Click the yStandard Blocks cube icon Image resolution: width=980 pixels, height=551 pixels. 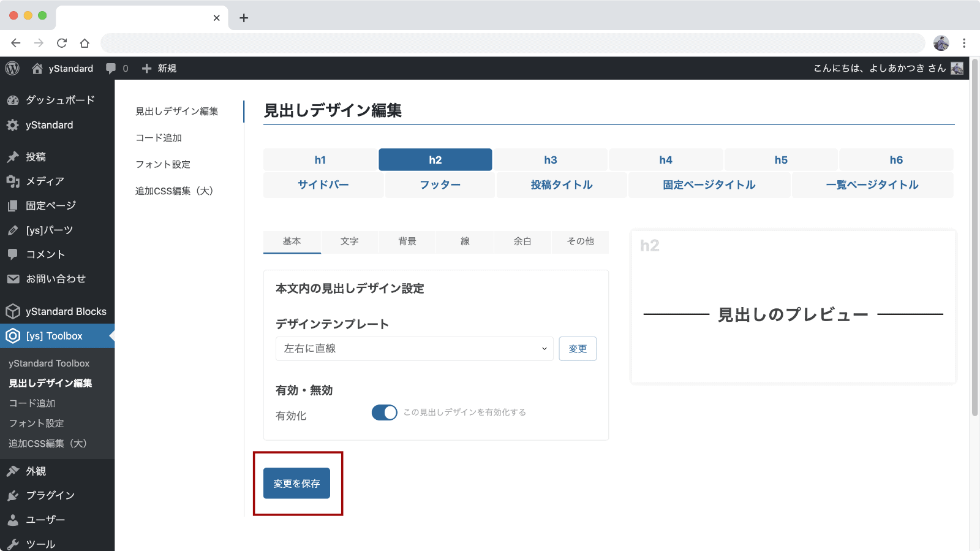click(13, 311)
